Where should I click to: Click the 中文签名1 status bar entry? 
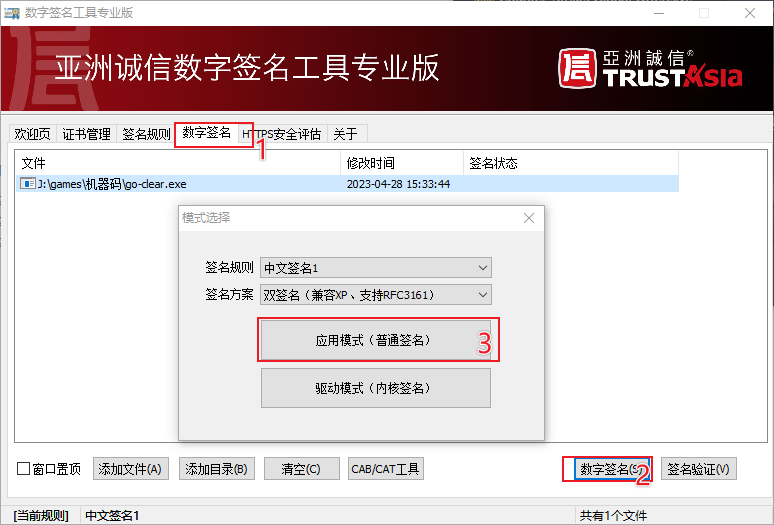click(x=112, y=516)
